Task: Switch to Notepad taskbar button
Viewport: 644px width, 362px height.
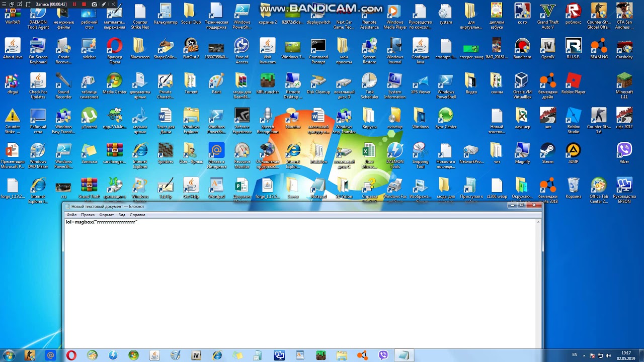Action: pyautogui.click(x=404, y=355)
